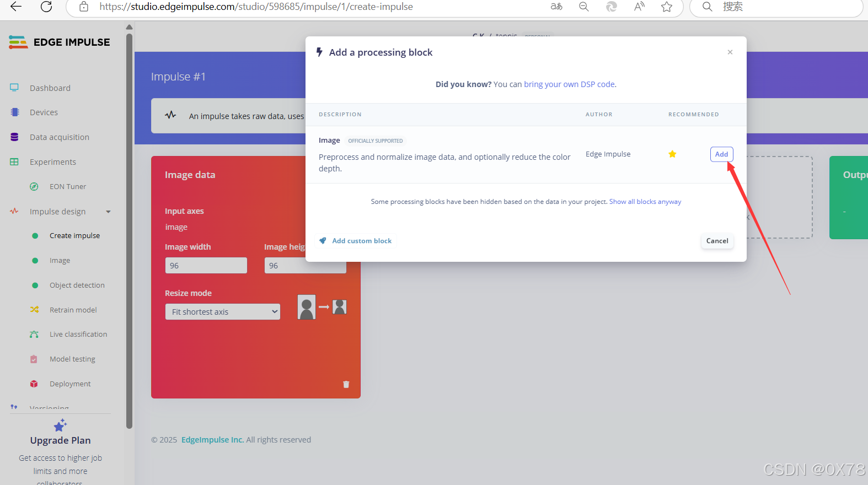Open Experiments section
The image size is (868, 485).
click(x=53, y=162)
